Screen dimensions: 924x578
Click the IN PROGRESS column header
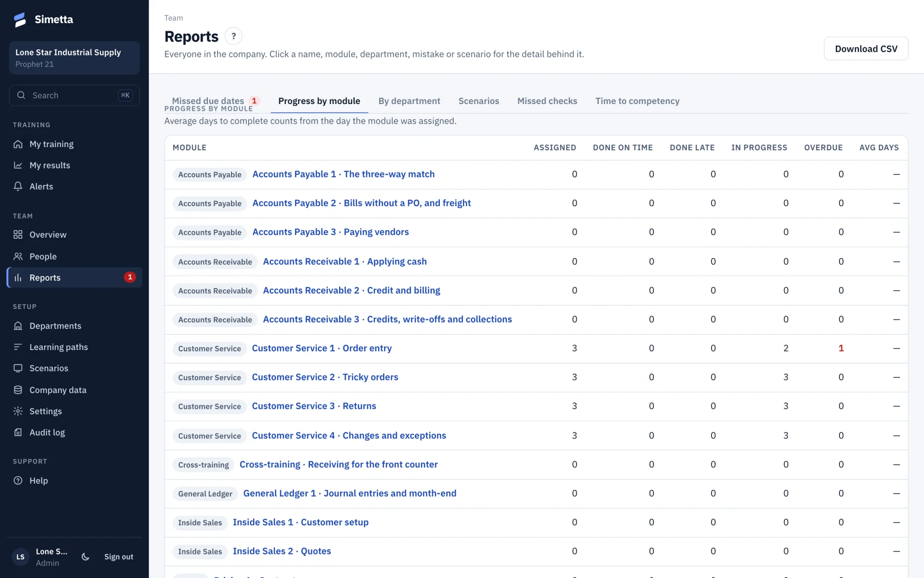[759, 148]
